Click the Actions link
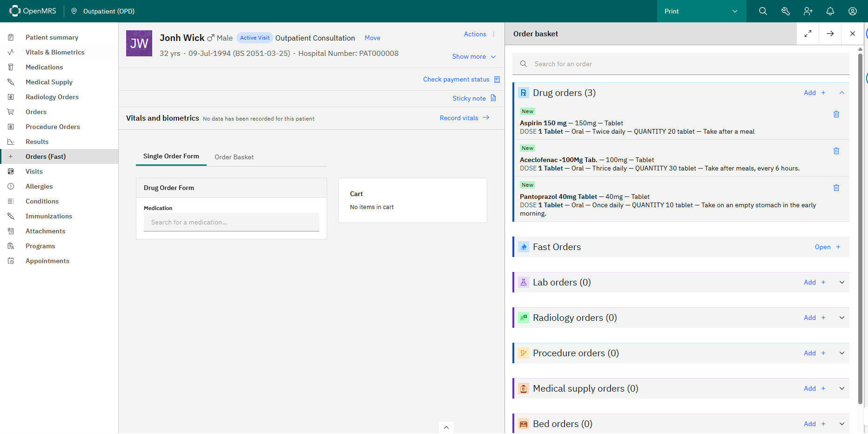Image resolution: width=868 pixels, height=434 pixels. click(475, 34)
